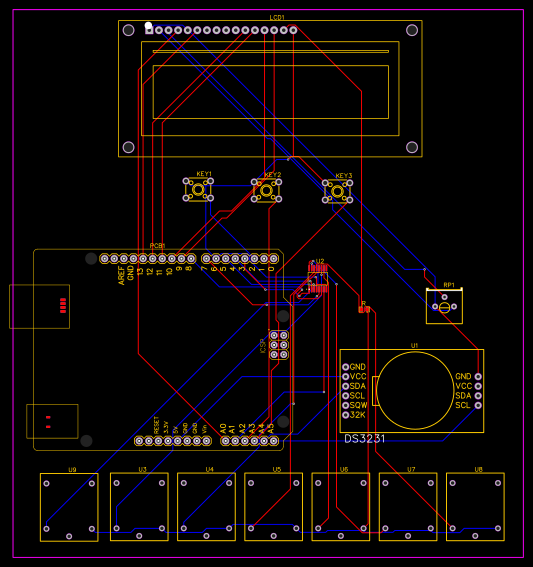Click the LCD1 top-right mounting hole
533x567 pixels.
pyautogui.click(x=412, y=30)
